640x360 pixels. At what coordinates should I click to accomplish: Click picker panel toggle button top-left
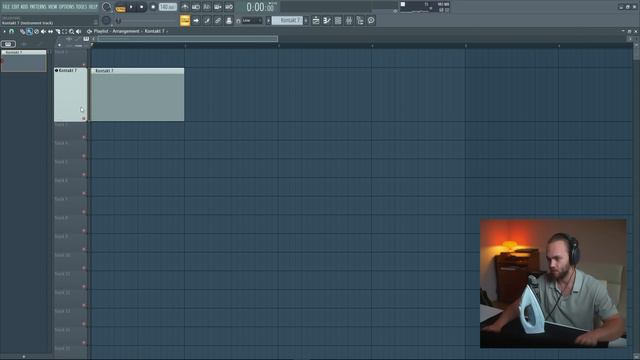pyautogui.click(x=8, y=44)
